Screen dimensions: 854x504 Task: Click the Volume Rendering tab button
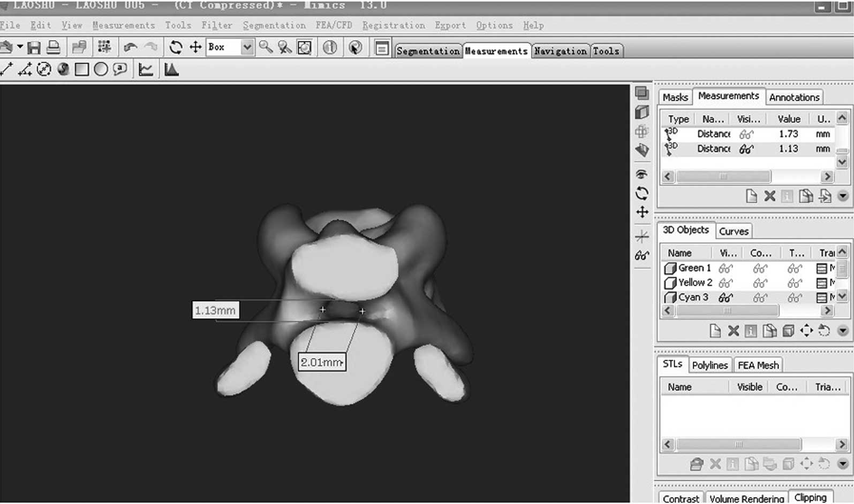click(746, 498)
